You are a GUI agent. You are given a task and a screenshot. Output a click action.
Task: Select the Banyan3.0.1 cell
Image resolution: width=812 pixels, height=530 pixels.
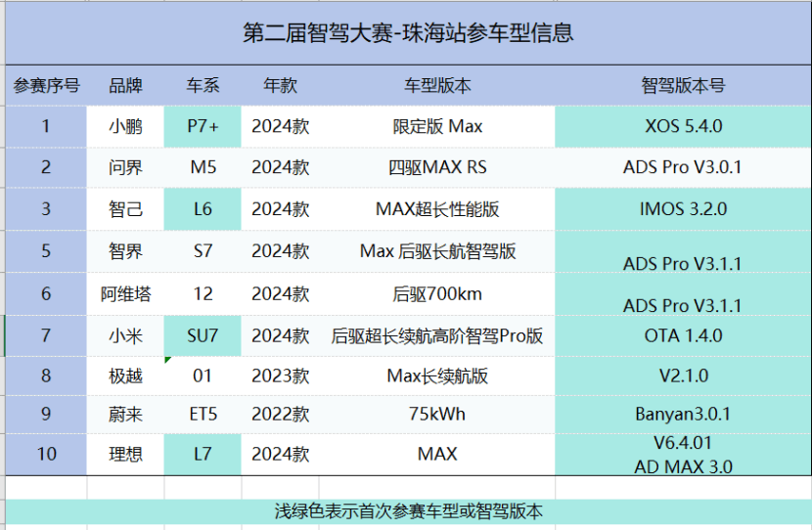coord(683,415)
